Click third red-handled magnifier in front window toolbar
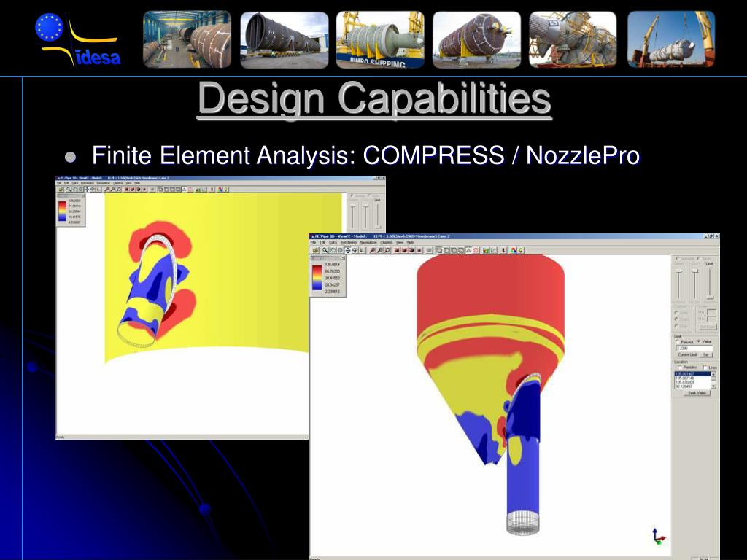 pyautogui.click(x=387, y=250)
